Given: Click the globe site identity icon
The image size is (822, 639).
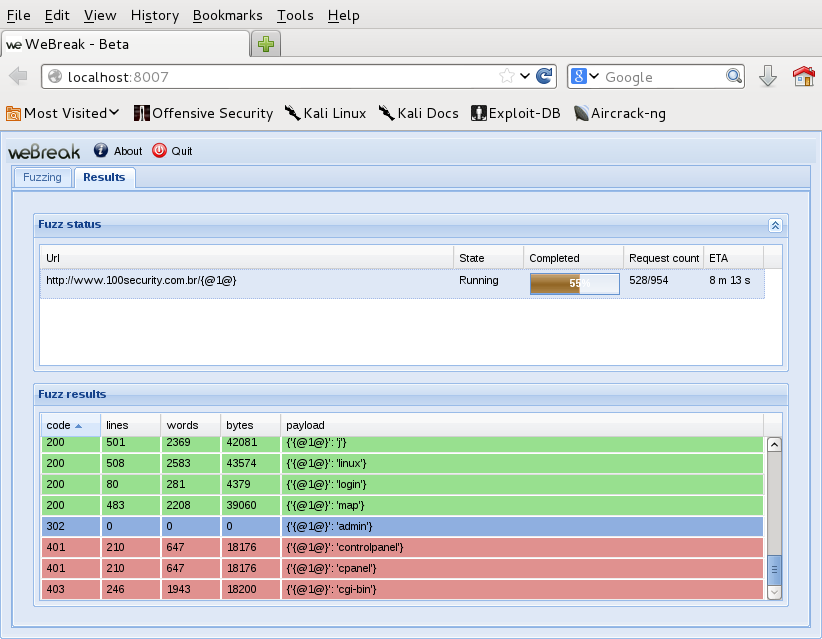Looking at the screenshot, I should tap(55, 77).
